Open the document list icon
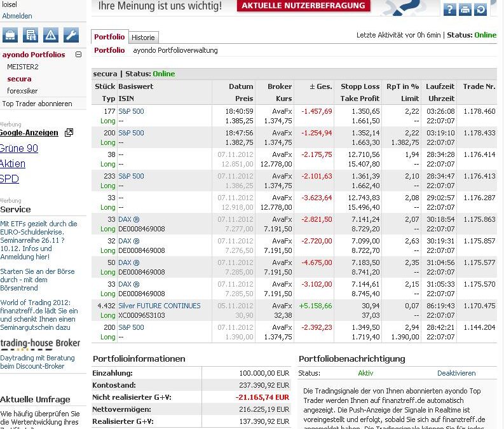This screenshot has width=504, height=429. pyautogui.click(x=31, y=35)
